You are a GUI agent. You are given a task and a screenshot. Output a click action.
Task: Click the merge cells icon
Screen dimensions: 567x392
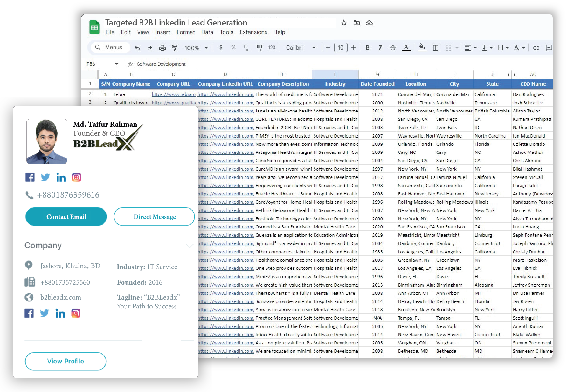(x=449, y=48)
